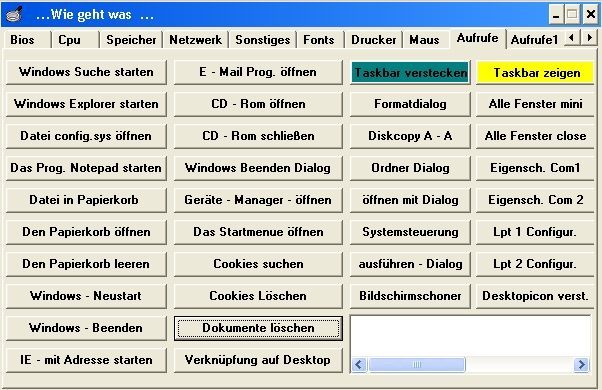Click Alle Fenster mini button
Screen dimensions: 602x390
[535, 104]
